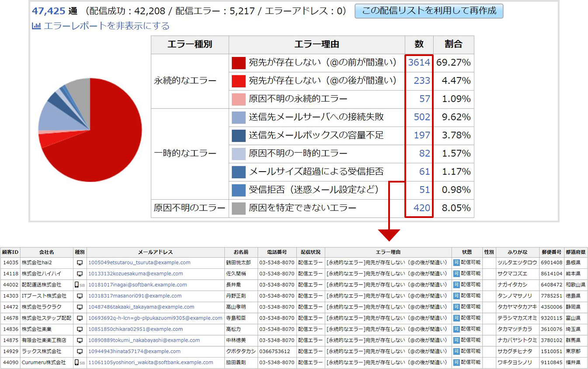The width and height of the screenshot is (588, 369).
Task: Click the desktop device icon in the ラックス株式会社 row
Action: [x=80, y=351]
